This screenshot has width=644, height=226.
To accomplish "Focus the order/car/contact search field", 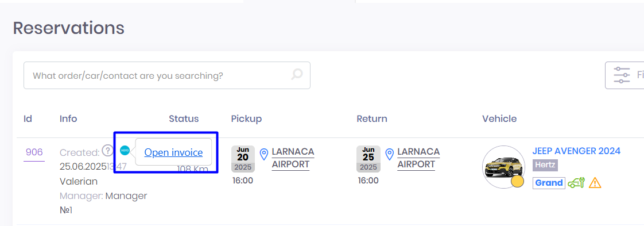I will tap(167, 75).
